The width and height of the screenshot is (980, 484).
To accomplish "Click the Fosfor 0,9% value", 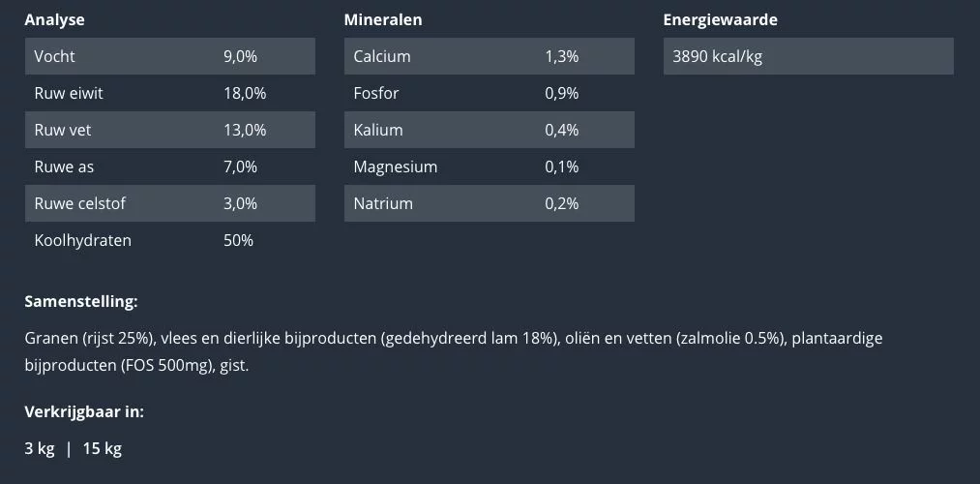I will pos(561,93).
